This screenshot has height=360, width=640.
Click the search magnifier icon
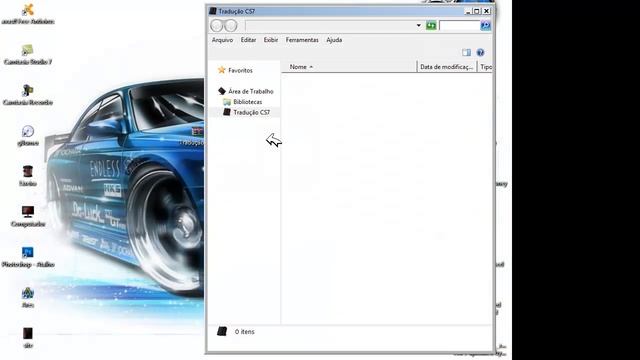pyautogui.click(x=485, y=25)
